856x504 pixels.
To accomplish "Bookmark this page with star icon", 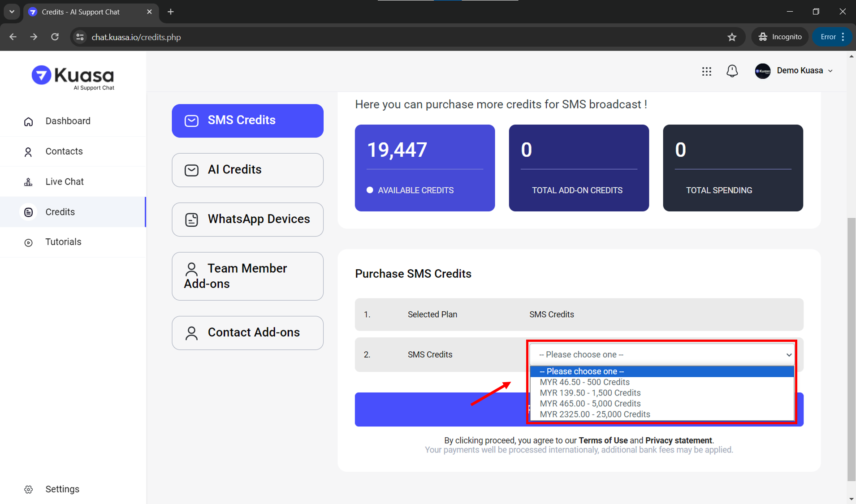I will (x=732, y=37).
